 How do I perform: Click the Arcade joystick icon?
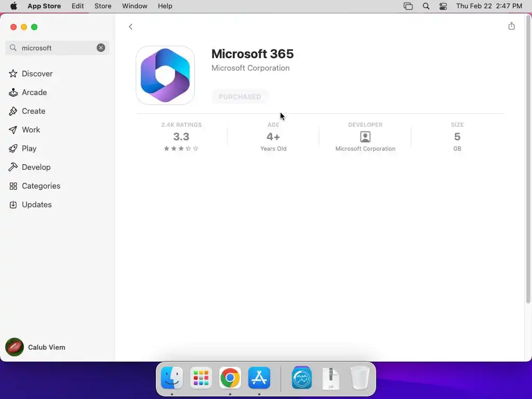(13, 92)
